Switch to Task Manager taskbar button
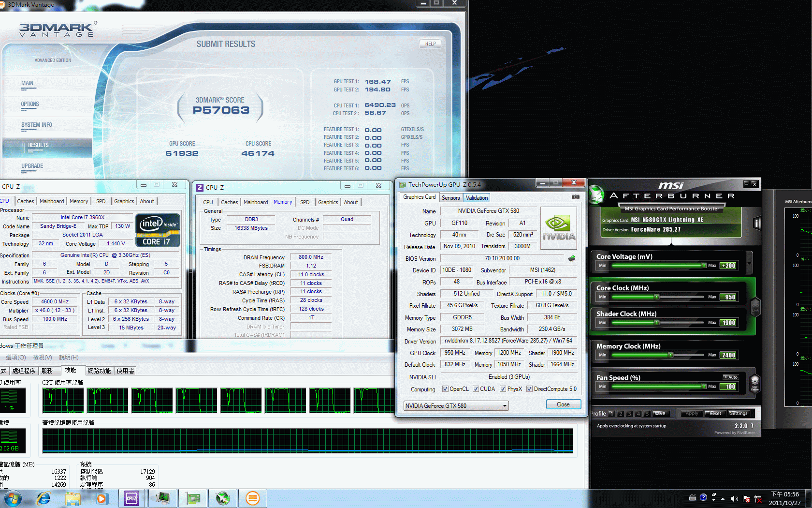The height and width of the screenshot is (508, 812). 162,498
